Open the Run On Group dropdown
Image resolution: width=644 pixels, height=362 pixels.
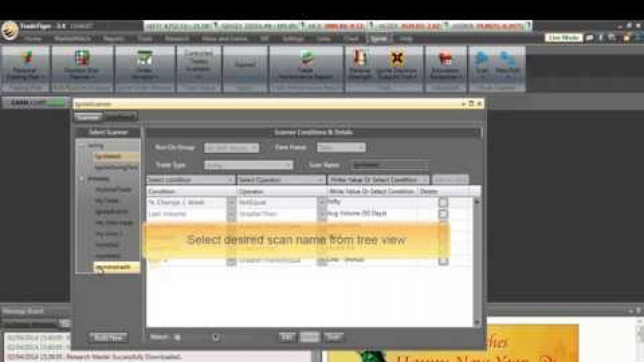click(231, 147)
